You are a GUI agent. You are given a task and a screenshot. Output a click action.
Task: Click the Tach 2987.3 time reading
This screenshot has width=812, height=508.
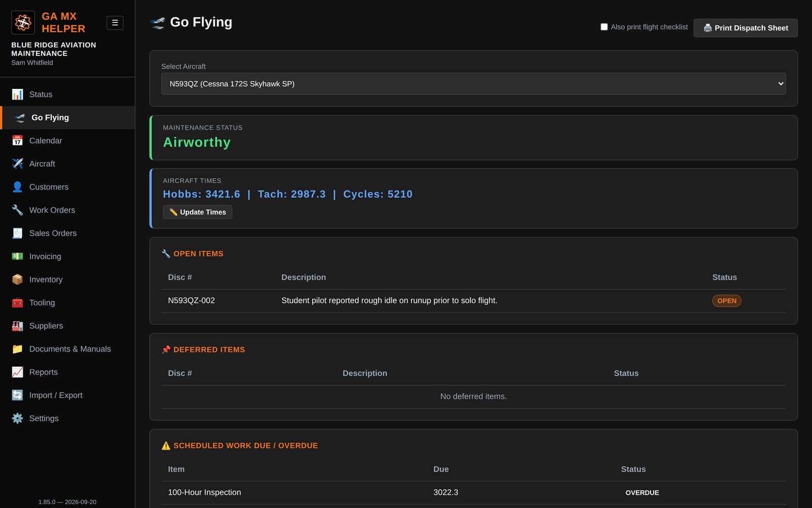(x=292, y=194)
